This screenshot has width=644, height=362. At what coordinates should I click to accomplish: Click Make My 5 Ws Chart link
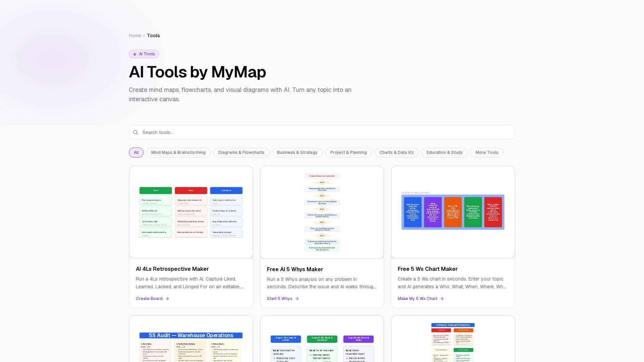[421, 299]
